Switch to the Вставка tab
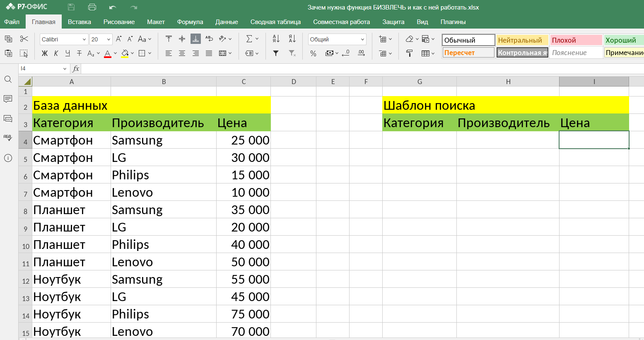 (80, 22)
